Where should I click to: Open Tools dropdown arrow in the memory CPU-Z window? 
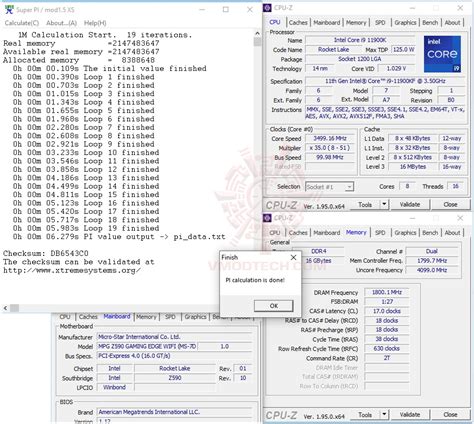384,414
